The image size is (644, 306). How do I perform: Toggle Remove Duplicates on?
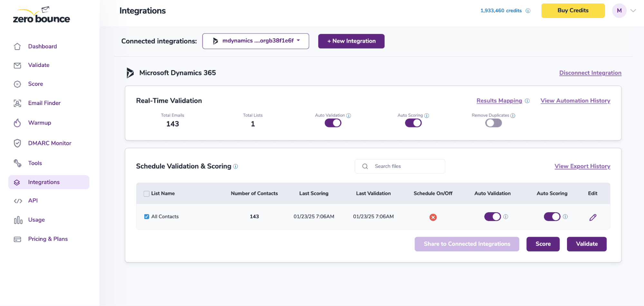click(x=493, y=123)
